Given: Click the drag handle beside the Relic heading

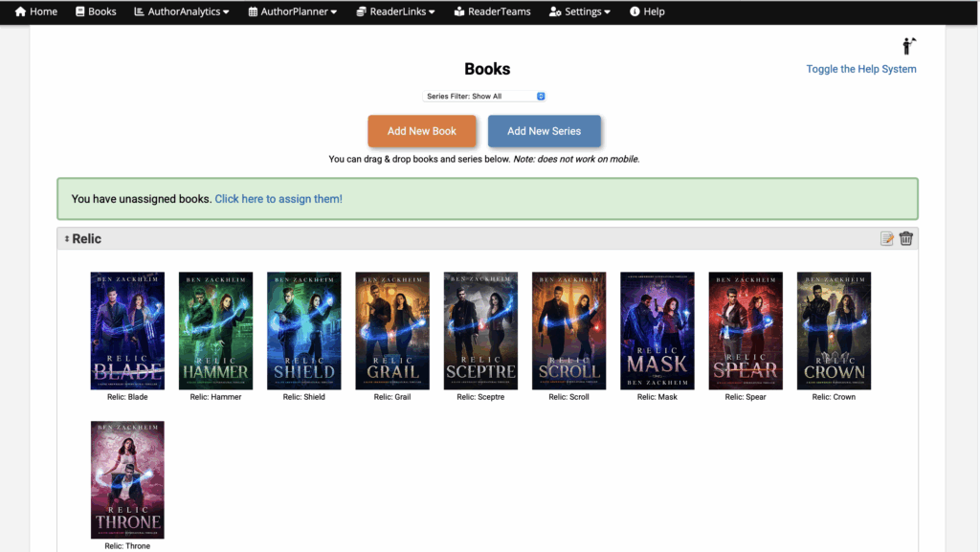Looking at the screenshot, I should point(66,238).
